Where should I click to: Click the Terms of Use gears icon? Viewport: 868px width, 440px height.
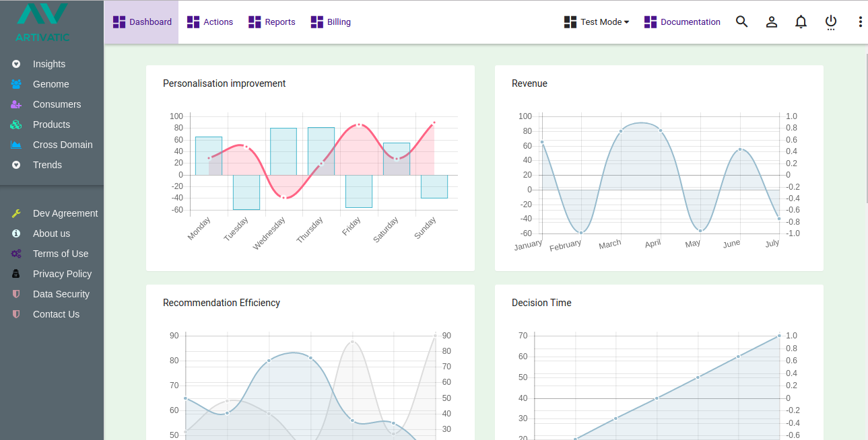17,254
